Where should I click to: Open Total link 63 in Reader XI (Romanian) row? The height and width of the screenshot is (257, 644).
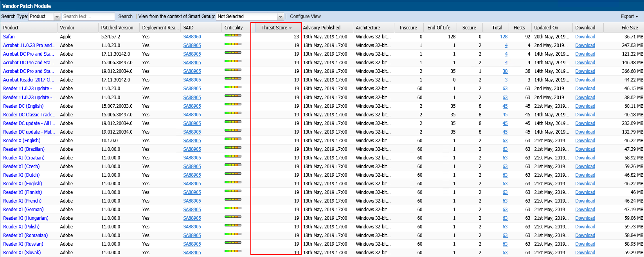505,235
